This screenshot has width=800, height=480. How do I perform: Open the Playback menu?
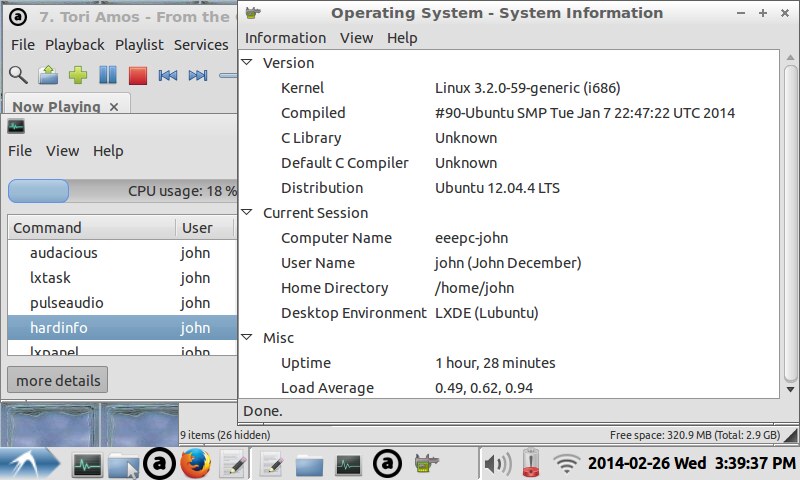74,45
